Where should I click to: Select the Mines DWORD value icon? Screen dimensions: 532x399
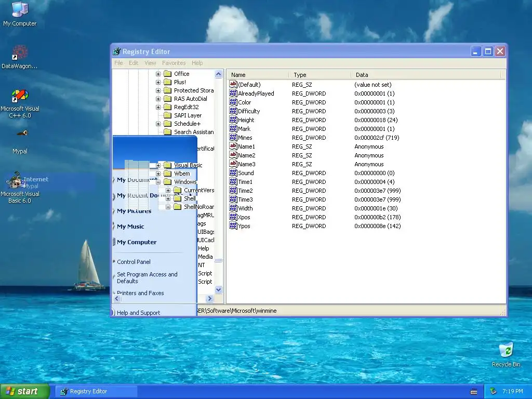coord(233,137)
